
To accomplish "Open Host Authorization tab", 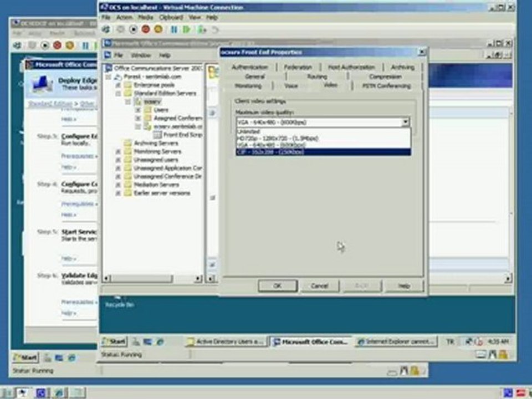I will click(x=351, y=67).
